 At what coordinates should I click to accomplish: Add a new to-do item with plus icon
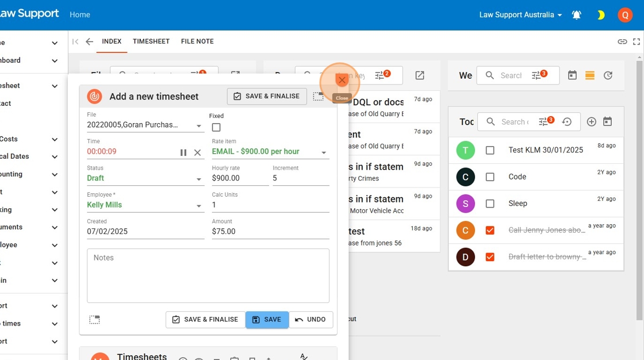click(592, 122)
